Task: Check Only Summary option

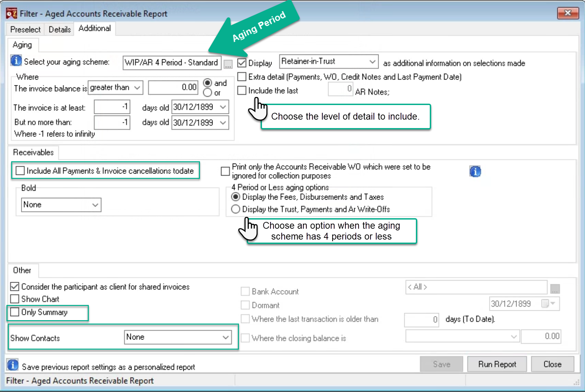Action: tap(15, 312)
